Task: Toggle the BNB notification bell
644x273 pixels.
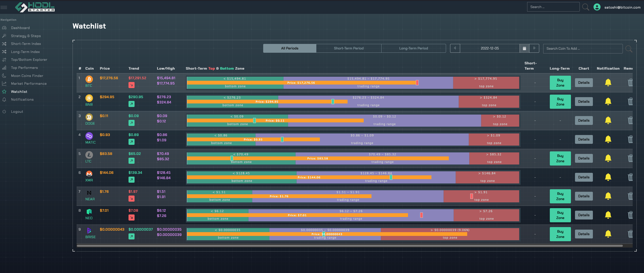Action: click(x=608, y=101)
